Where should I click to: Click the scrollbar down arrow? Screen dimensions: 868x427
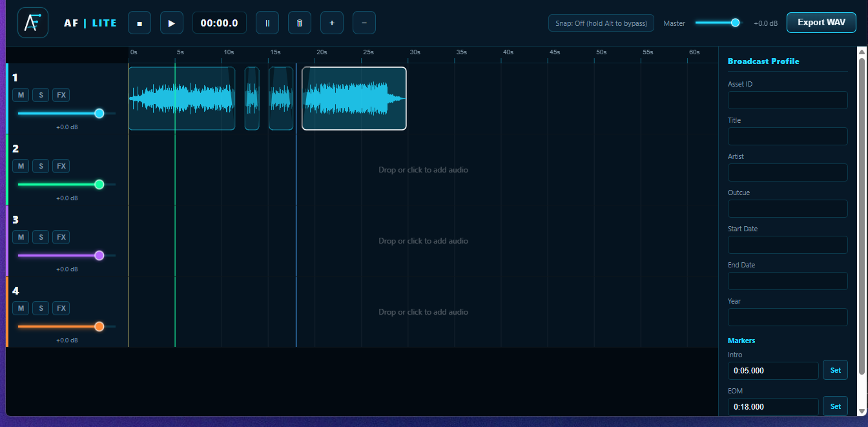pos(862,411)
